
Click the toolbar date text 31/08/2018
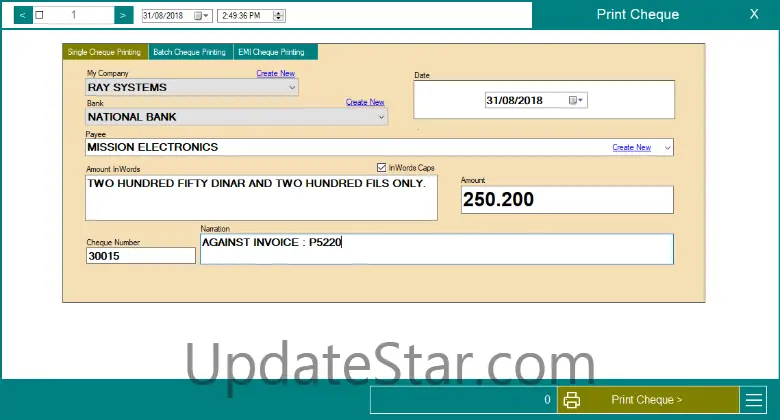pos(163,15)
